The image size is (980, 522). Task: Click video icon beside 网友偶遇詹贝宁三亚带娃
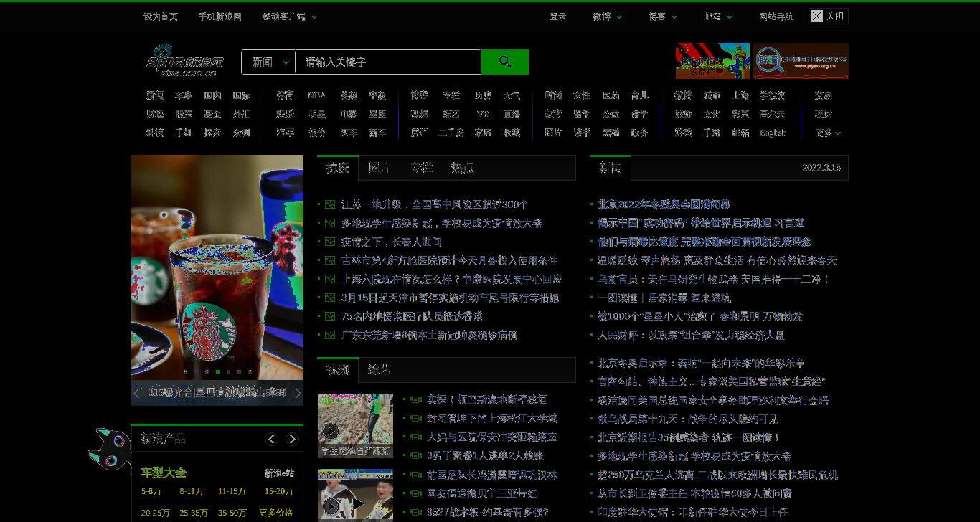click(416, 493)
